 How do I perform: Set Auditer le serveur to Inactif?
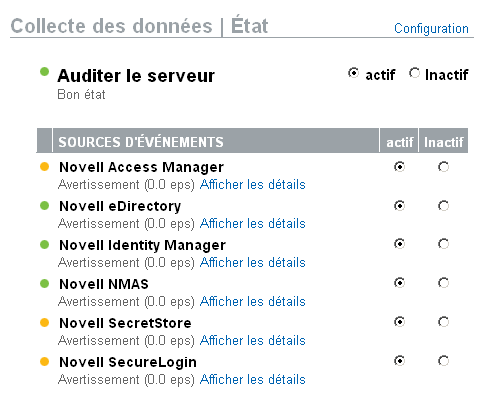pos(414,73)
